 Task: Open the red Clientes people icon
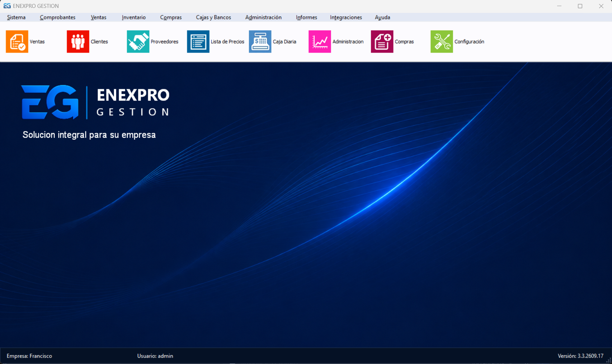(x=78, y=42)
